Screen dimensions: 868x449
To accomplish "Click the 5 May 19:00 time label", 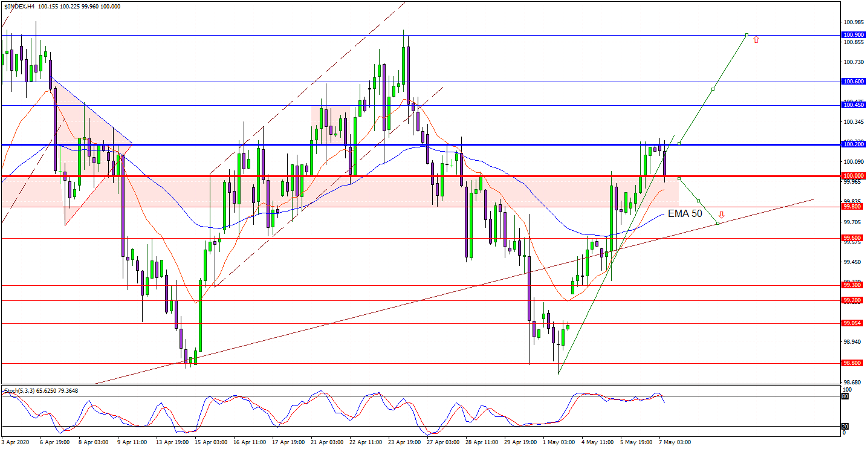I will point(636,442).
